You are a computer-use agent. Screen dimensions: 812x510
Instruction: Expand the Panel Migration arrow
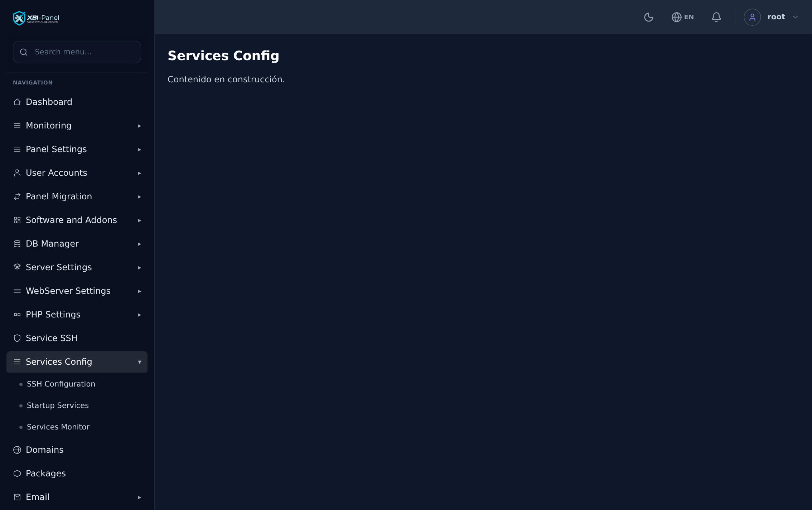[x=140, y=197]
